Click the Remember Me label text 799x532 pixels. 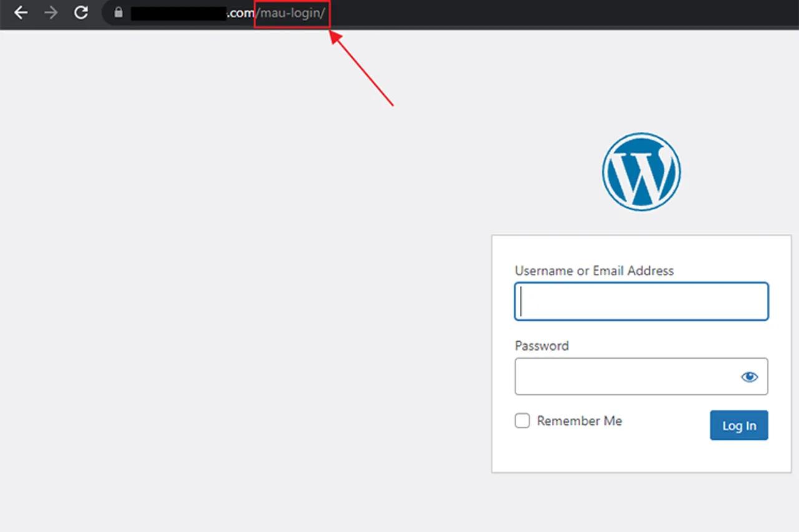[579, 421]
